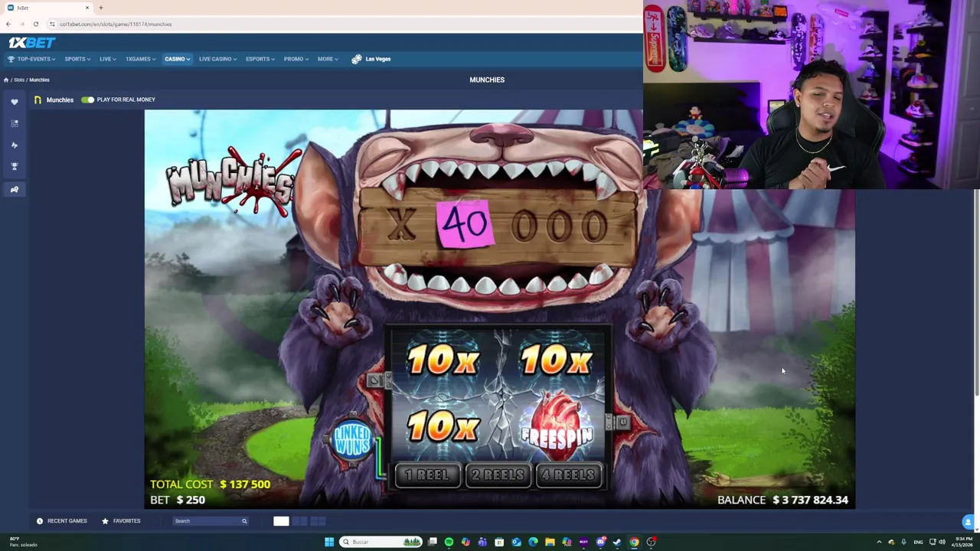Screen dimensions: 980x551
Task: Click the Las Vegas dice icon
Action: 356,59
